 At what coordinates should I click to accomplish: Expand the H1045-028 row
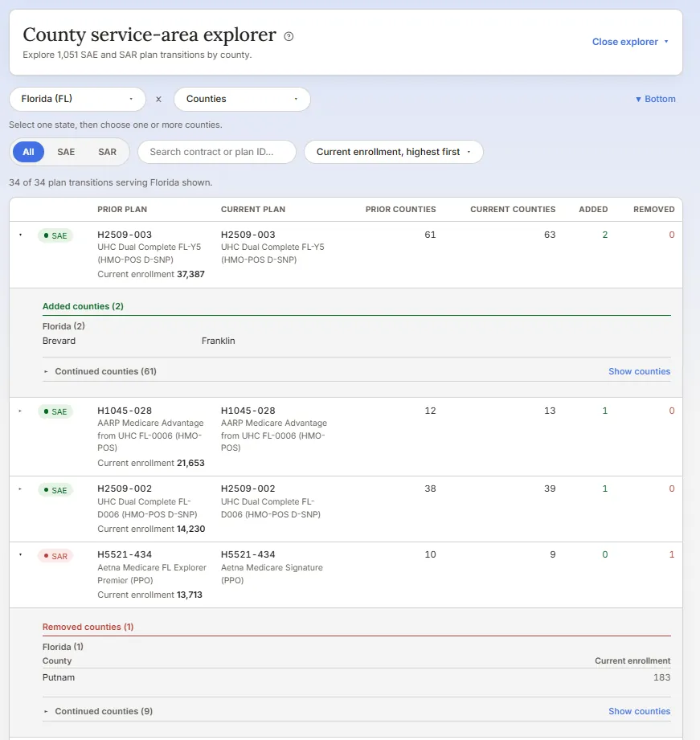(20, 411)
